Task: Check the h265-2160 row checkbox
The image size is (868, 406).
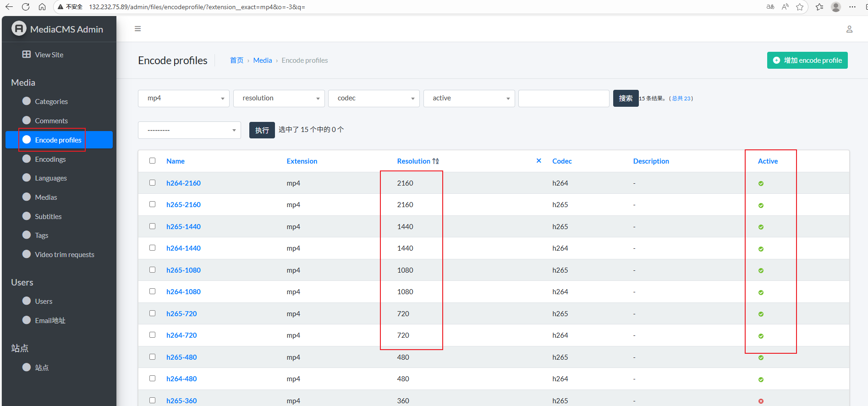Action: tap(152, 204)
